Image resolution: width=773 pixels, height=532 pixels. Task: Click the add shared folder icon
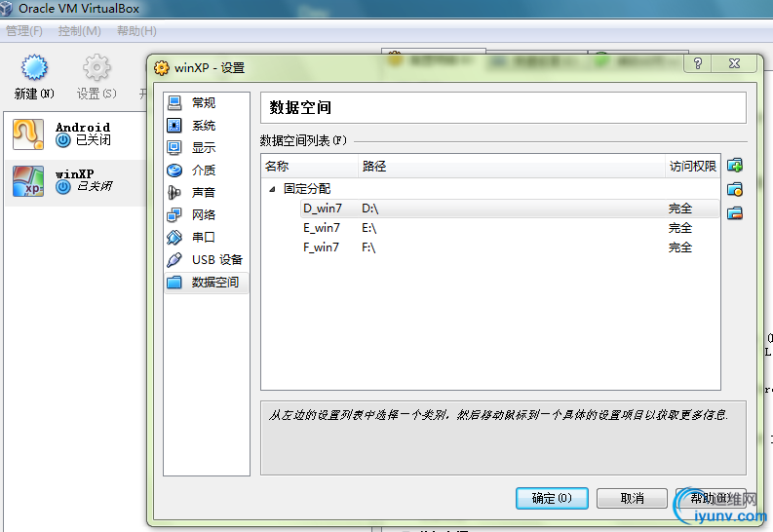coord(735,166)
